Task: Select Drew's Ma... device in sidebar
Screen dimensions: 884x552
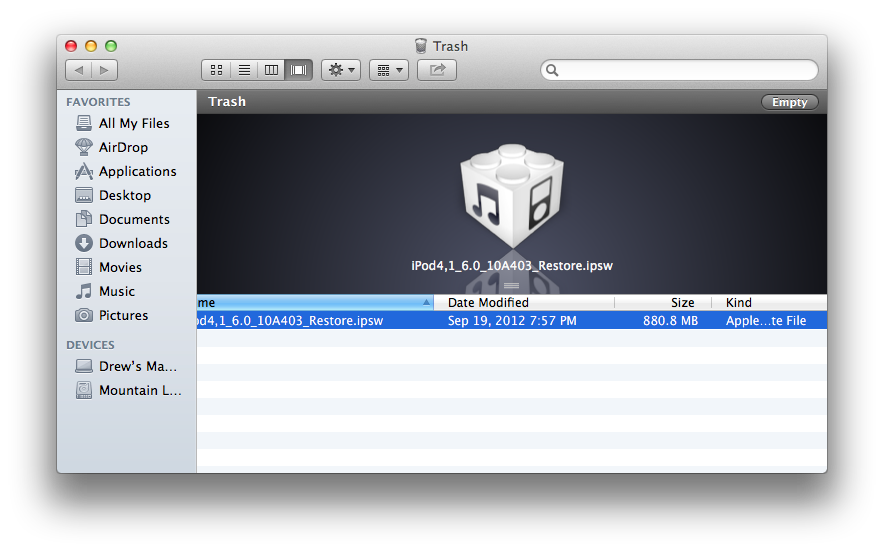Action: coord(127,366)
